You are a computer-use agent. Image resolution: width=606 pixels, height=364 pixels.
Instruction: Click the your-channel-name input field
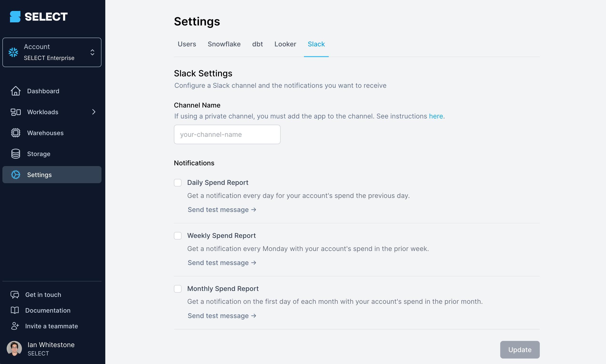coord(227,134)
